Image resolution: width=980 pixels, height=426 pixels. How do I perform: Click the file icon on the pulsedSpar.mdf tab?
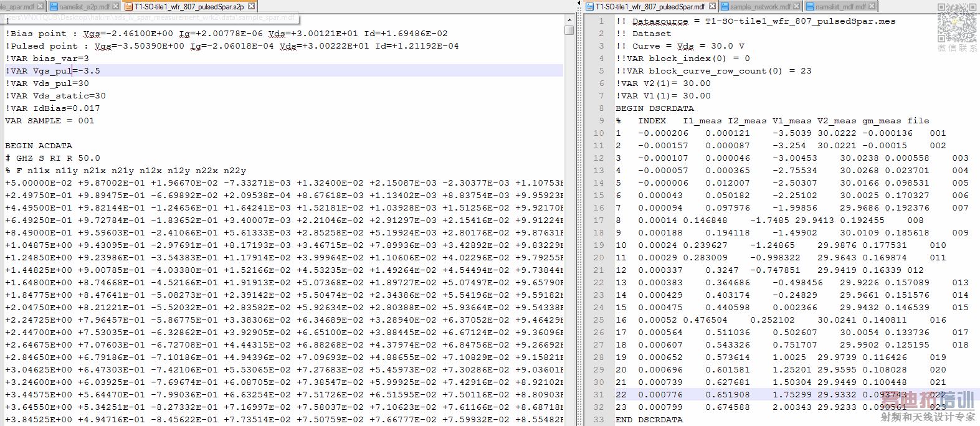coord(590,7)
